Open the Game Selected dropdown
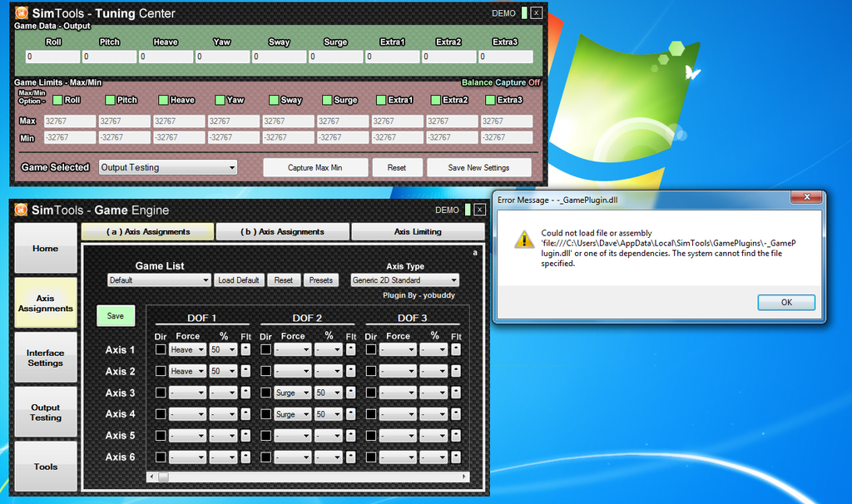 (168, 167)
